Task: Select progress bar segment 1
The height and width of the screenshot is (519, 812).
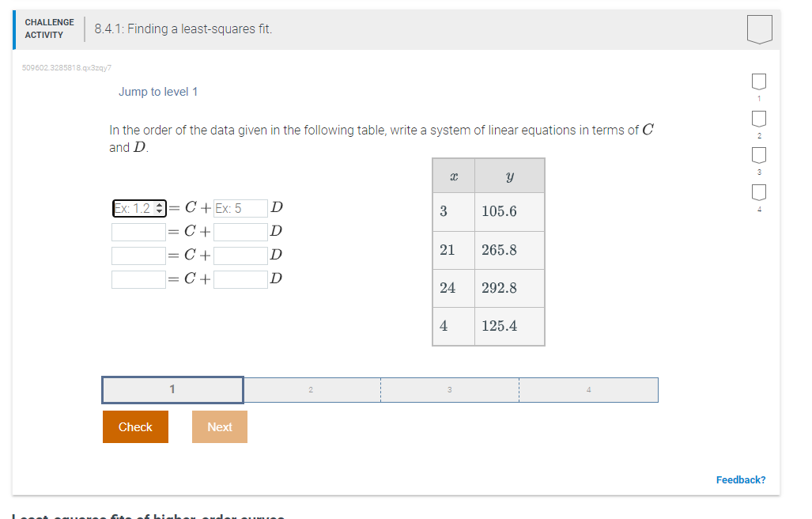Action: point(172,389)
